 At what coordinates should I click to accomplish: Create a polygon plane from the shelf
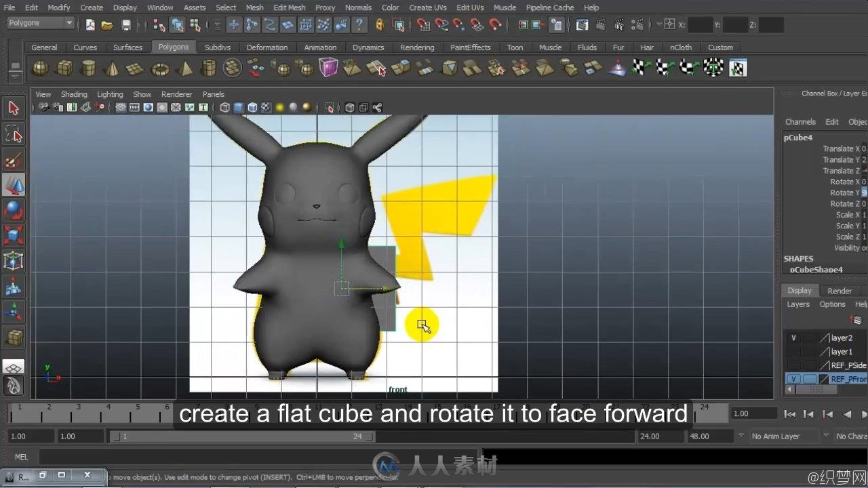point(136,68)
